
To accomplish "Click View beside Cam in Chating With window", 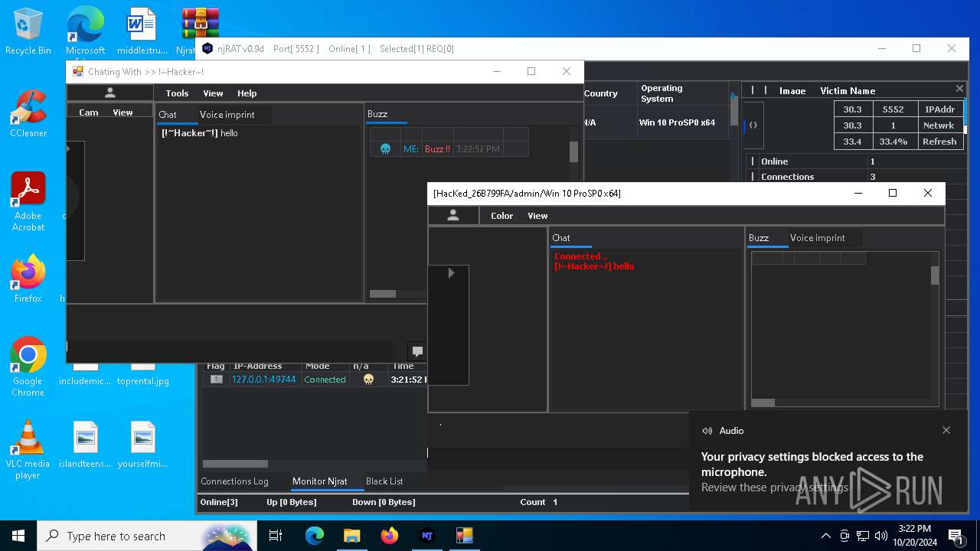I will 122,112.
